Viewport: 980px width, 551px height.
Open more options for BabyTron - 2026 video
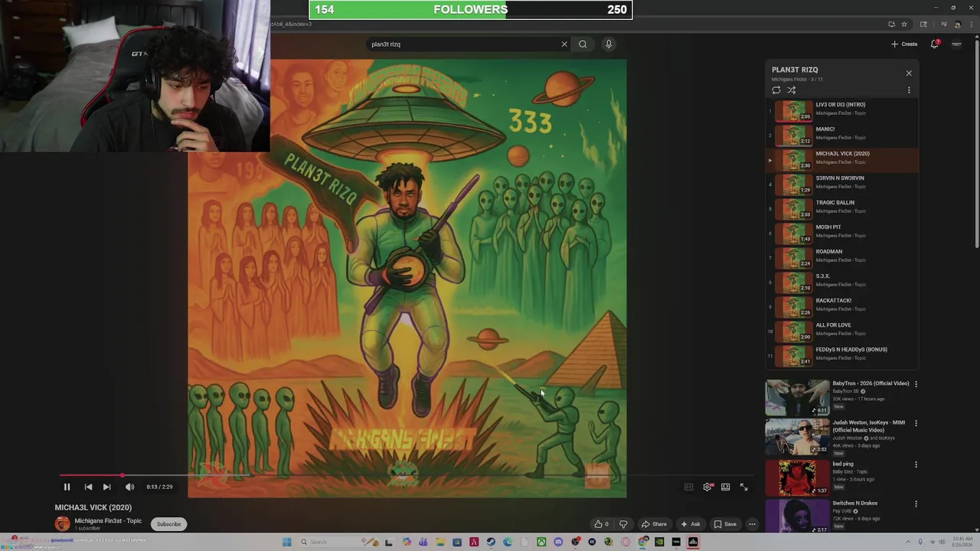[x=916, y=384]
